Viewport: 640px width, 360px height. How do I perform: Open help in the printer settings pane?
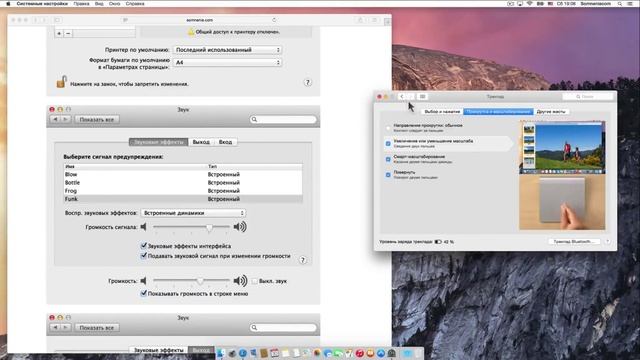pos(308,82)
